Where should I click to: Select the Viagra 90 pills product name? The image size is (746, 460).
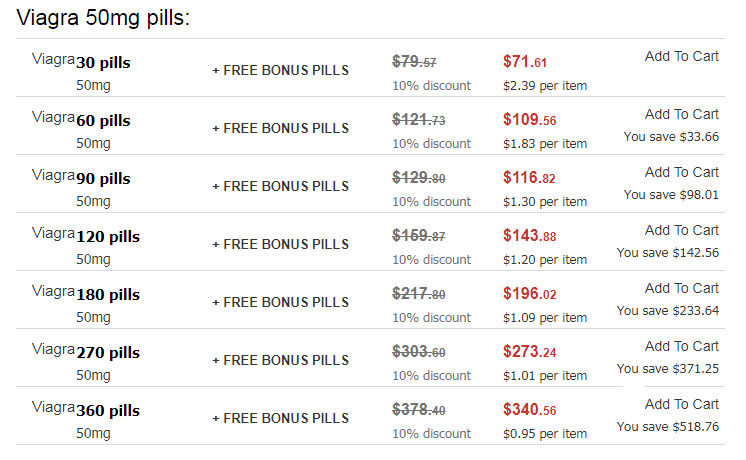pos(86,178)
